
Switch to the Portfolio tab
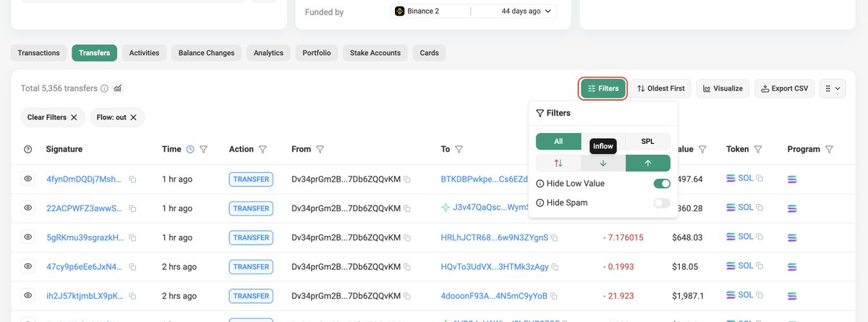coord(317,53)
